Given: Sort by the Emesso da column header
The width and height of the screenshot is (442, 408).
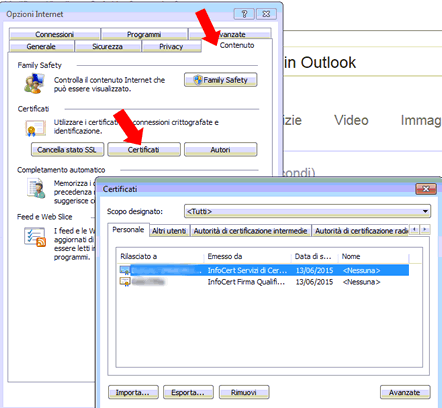Looking at the screenshot, I should pos(247,256).
